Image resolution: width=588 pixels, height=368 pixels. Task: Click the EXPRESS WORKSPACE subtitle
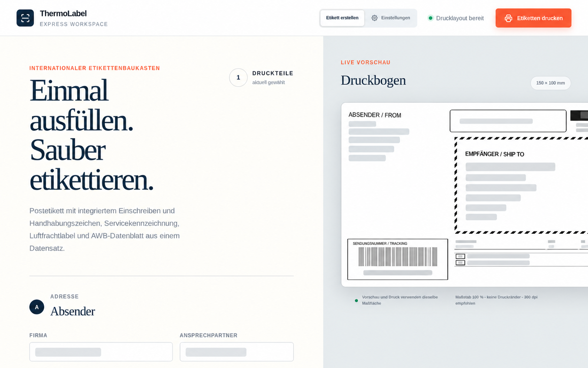click(x=74, y=24)
